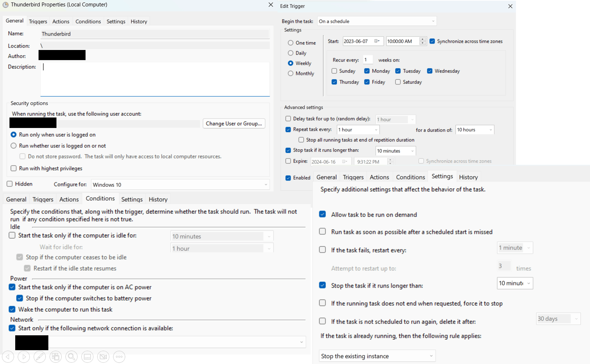
Task: Switch to the Actions tab at top
Action: [x=61, y=22]
